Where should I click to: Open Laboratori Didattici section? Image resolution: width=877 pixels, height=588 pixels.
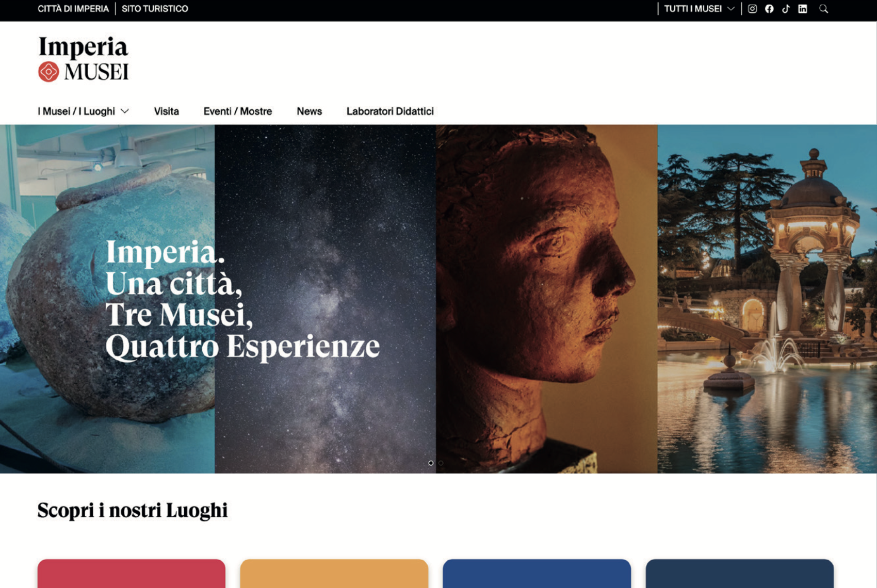click(390, 111)
